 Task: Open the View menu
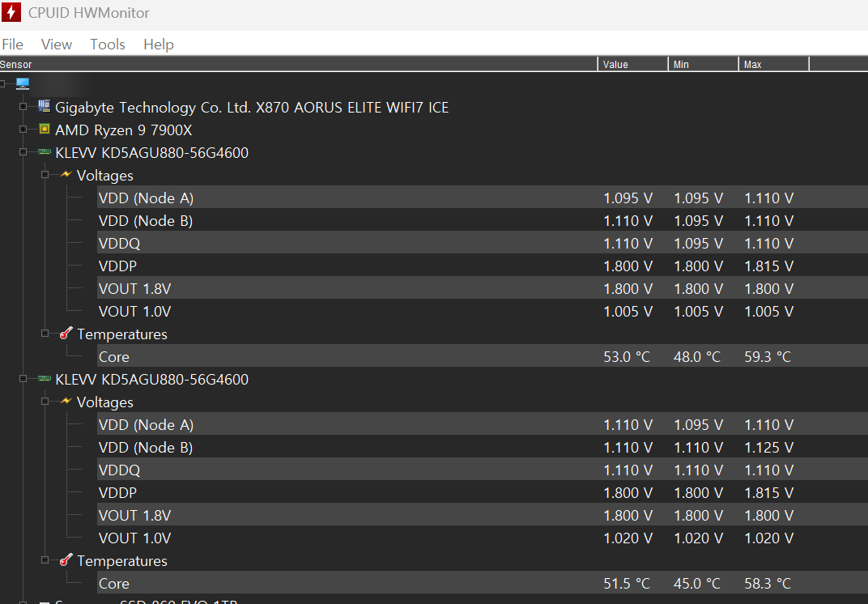click(x=57, y=45)
